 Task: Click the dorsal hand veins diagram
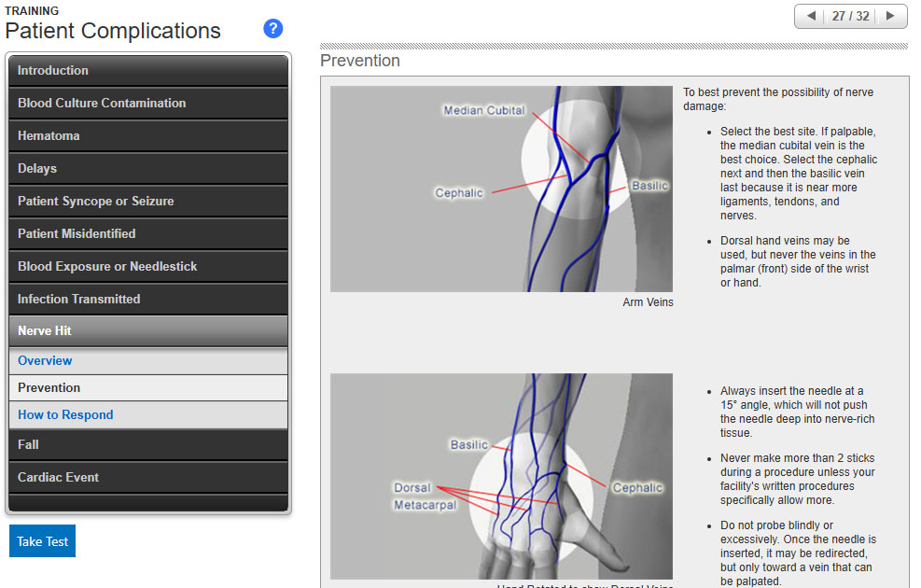[x=501, y=476]
